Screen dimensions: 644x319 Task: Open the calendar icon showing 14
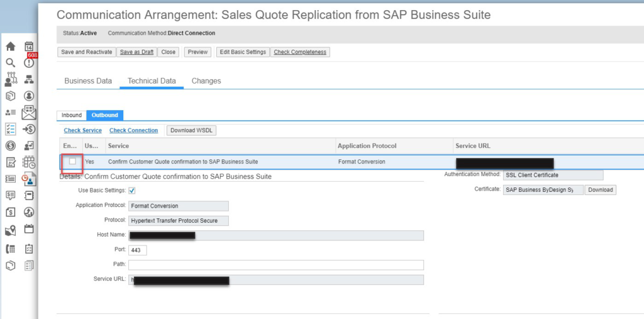[x=29, y=46]
